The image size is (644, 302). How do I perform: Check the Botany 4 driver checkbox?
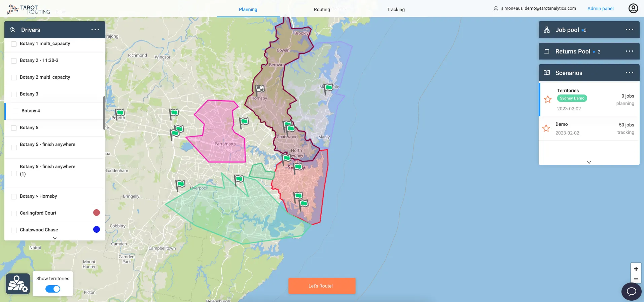(15, 111)
